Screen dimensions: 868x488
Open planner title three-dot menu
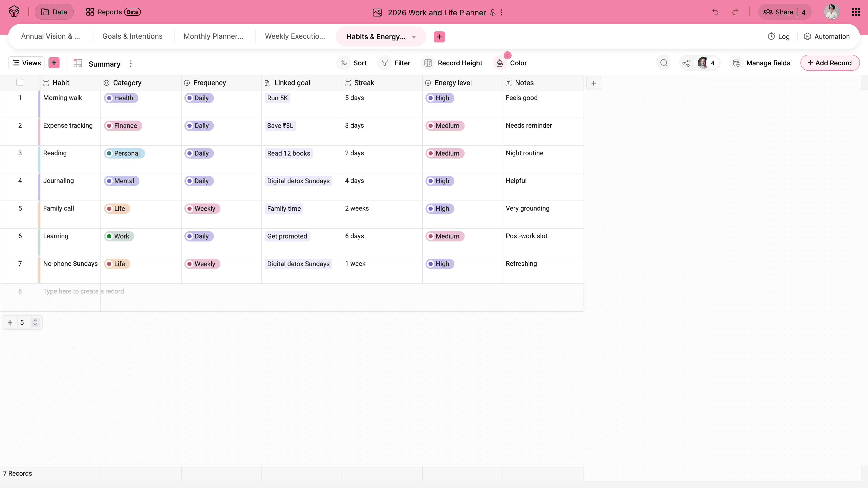(x=502, y=13)
